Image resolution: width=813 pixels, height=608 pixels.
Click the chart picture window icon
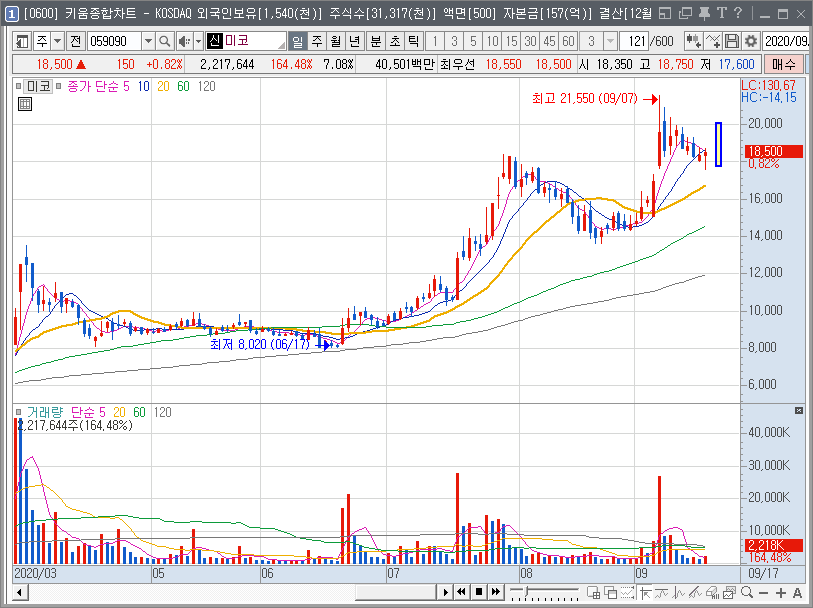click(x=730, y=592)
